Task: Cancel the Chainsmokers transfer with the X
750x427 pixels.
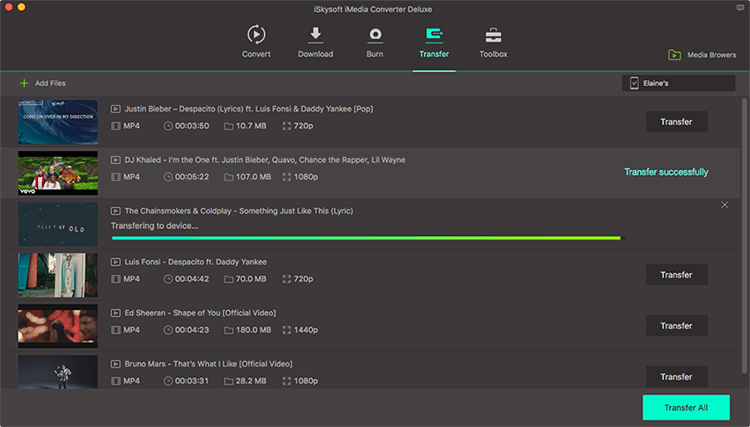Action: [x=725, y=205]
